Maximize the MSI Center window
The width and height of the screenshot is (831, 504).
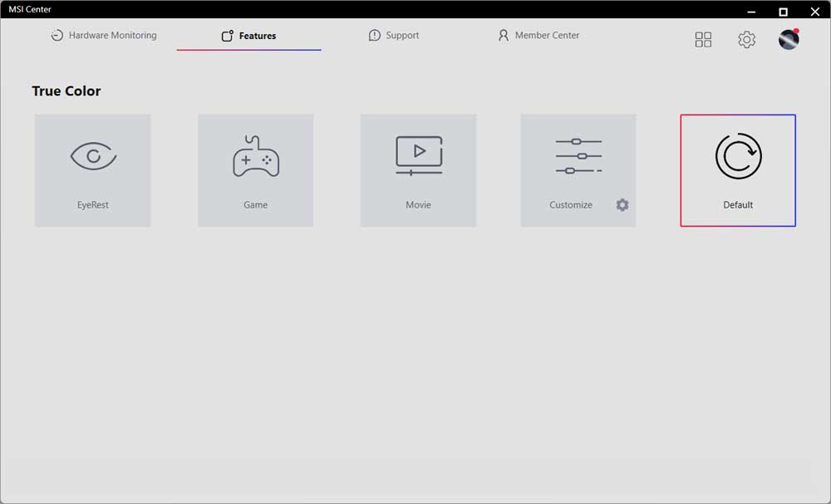click(x=783, y=11)
